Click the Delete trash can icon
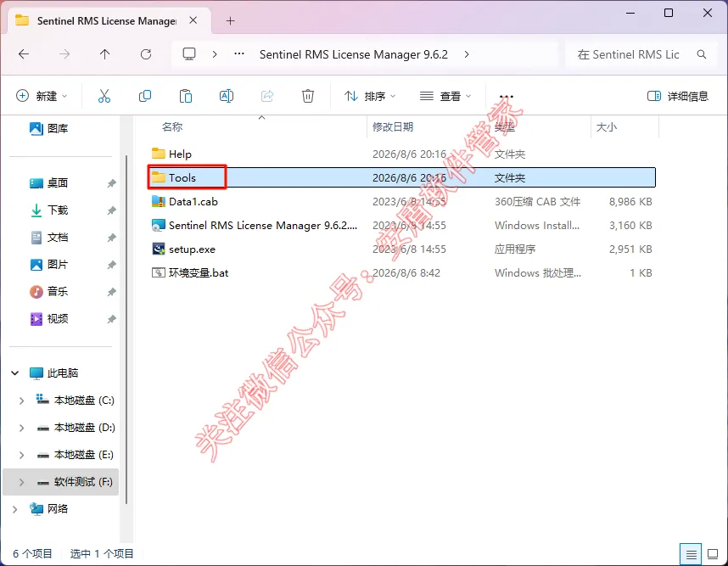Viewport: 728px width, 566px height. point(308,96)
